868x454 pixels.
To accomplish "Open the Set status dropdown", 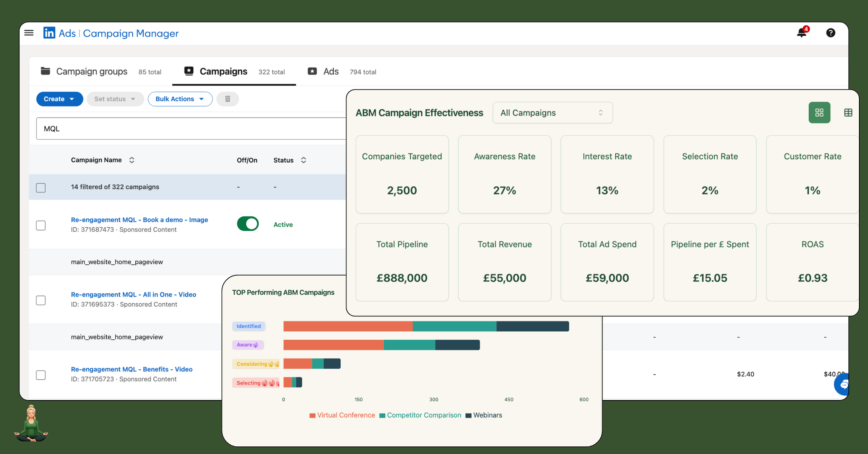I will pos(115,99).
